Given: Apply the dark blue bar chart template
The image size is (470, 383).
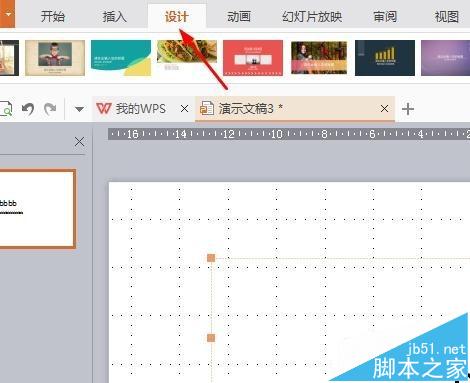Looking at the screenshot, I should 385,58.
